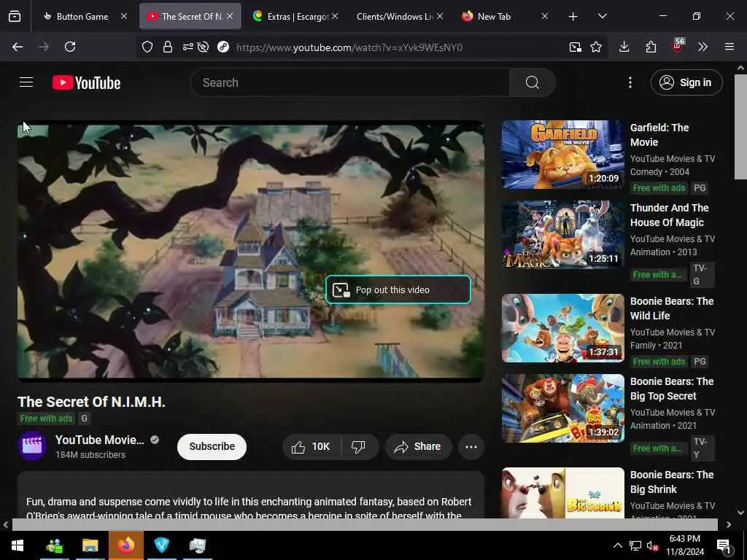Open Firefox View tabs overview icon
The image size is (747, 560).
[15, 17]
